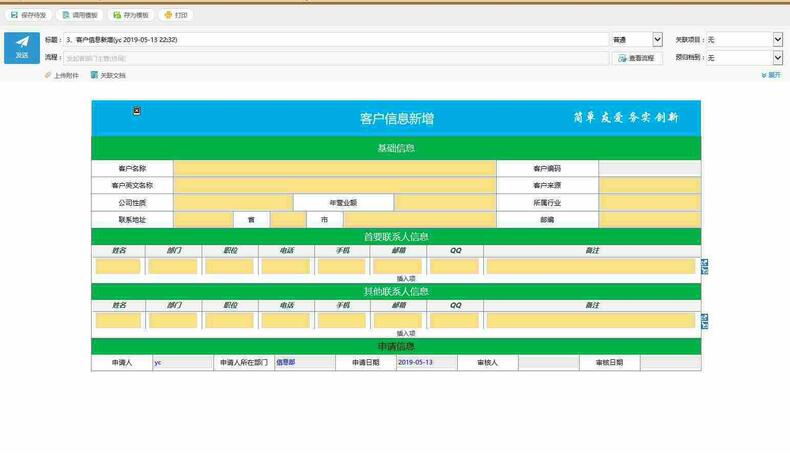Expand the 展开 section toggle
The width and height of the screenshot is (790, 453).
[771, 75]
